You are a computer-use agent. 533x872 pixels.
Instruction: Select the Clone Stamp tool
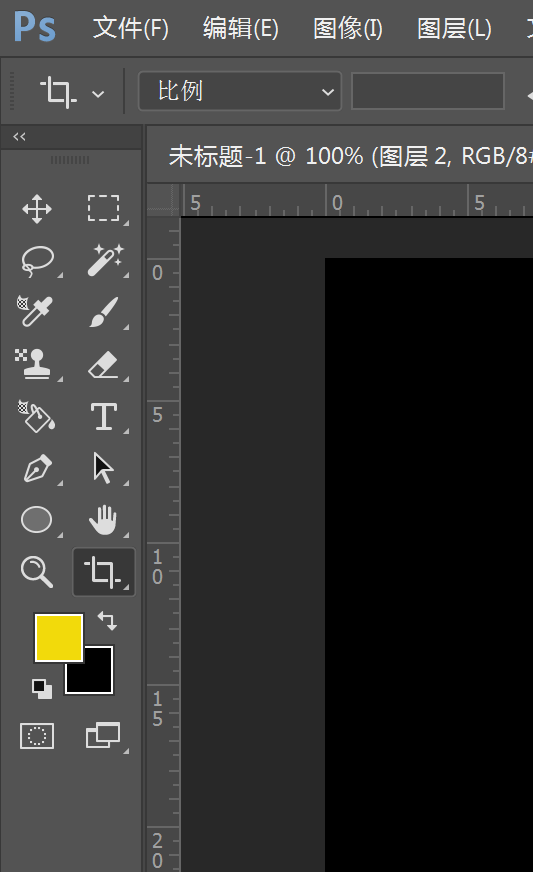[34, 363]
